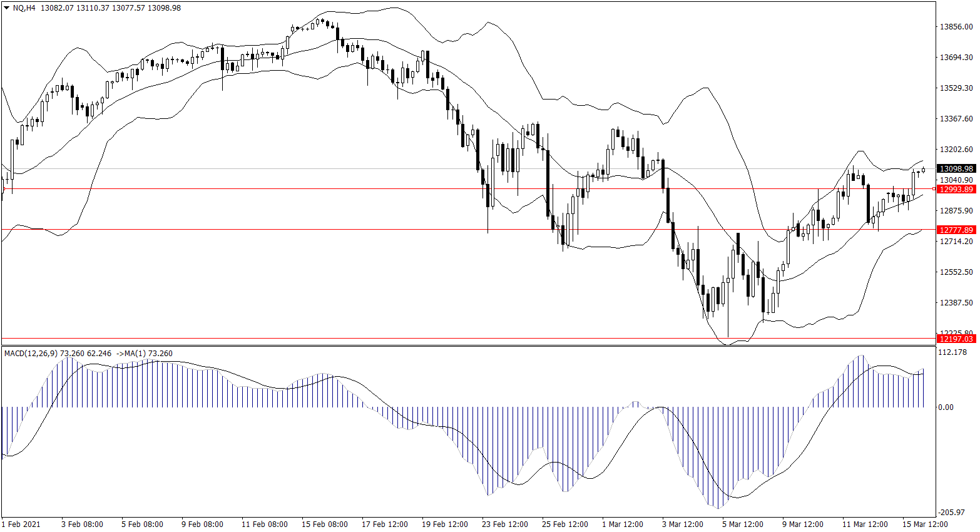The height and width of the screenshot is (532, 980).
Task: Click the triangle arrow beside NQ,H4
Action: coord(6,8)
